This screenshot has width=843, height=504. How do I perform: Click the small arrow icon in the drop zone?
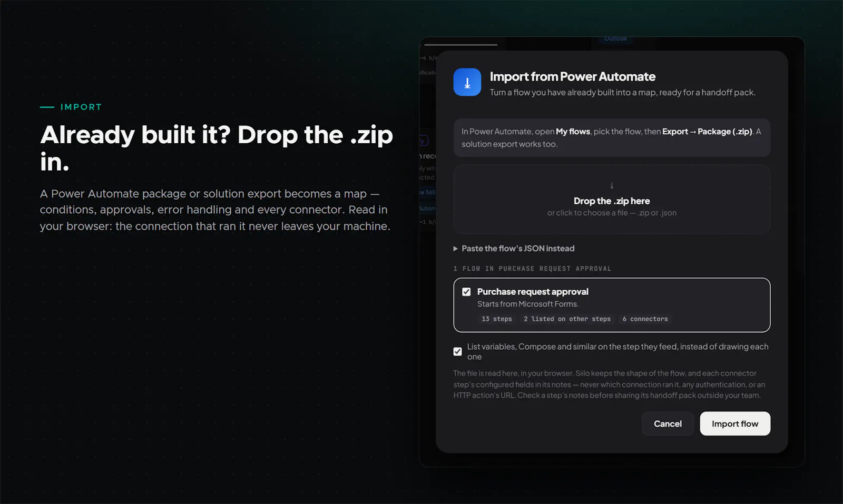(x=612, y=185)
